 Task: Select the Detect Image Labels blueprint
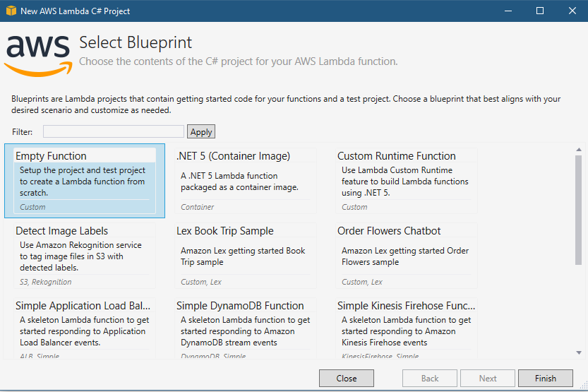(x=85, y=256)
